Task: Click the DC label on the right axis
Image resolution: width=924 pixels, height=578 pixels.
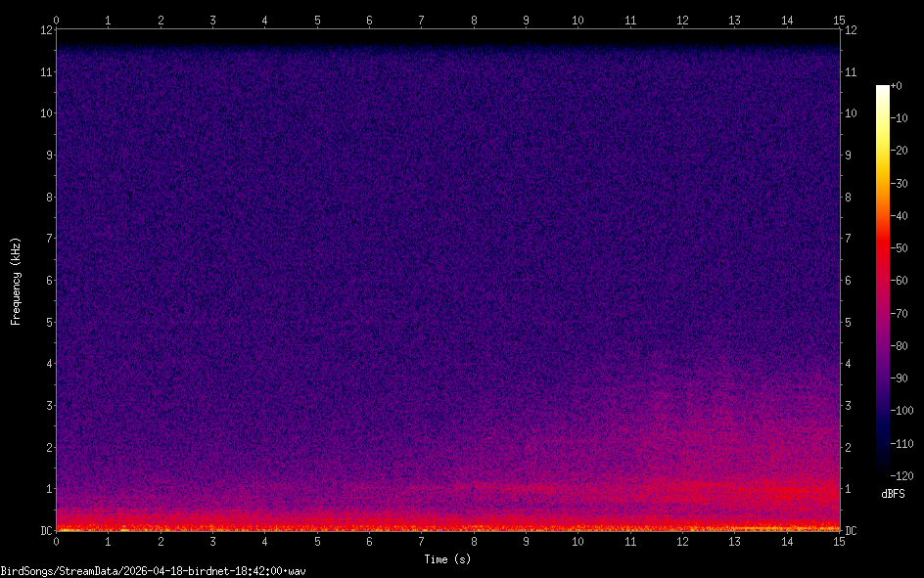Action: [x=851, y=531]
